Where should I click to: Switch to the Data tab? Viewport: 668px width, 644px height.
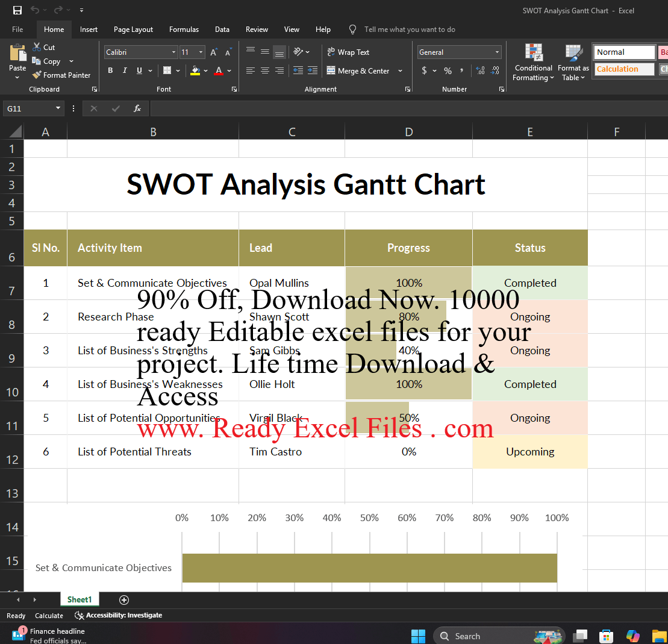click(x=222, y=30)
